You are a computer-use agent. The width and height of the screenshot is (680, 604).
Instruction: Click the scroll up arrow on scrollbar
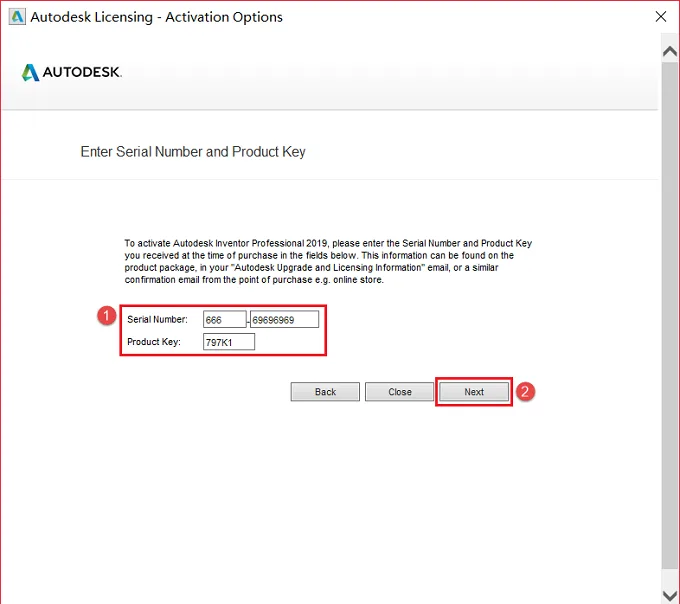[670, 52]
